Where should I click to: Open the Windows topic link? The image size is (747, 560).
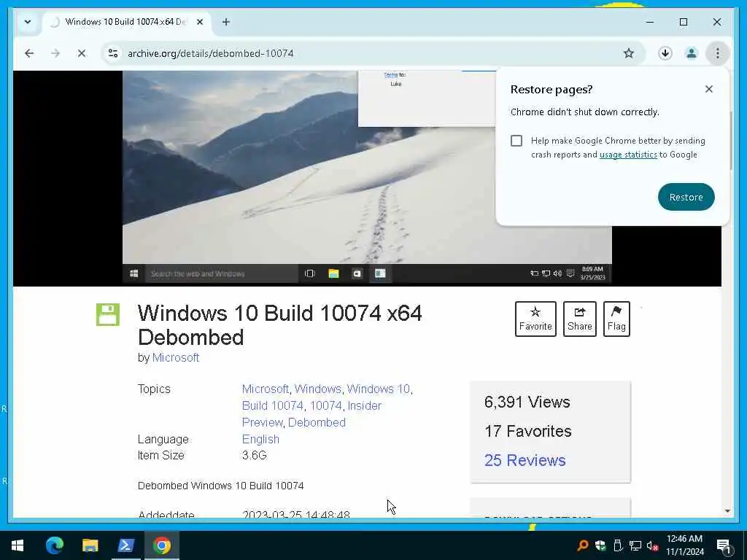click(318, 389)
